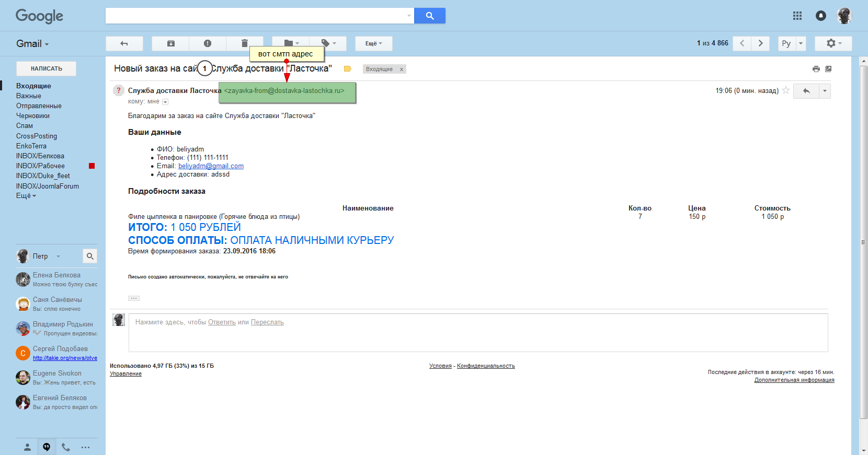The height and width of the screenshot is (455, 868).
Task: Follow the takie.org link in chat list
Action: point(65,358)
